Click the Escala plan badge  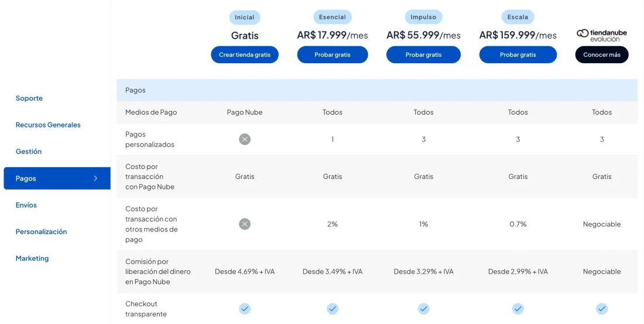518,18
